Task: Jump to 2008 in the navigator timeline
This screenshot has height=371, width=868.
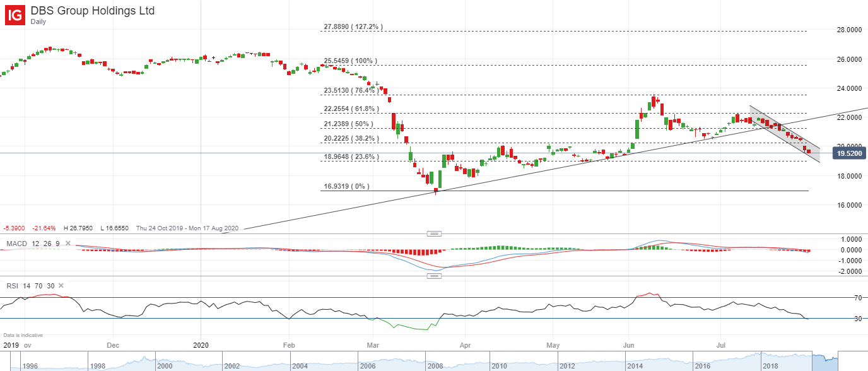Action: point(435,366)
